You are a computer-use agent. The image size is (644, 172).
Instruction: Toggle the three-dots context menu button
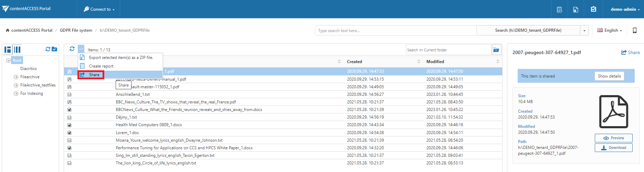(81, 49)
